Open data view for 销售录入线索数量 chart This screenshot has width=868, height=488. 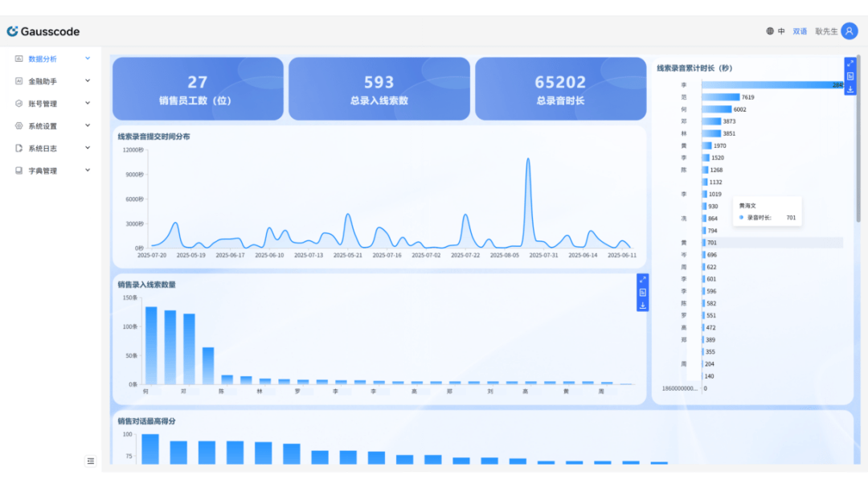(642, 293)
